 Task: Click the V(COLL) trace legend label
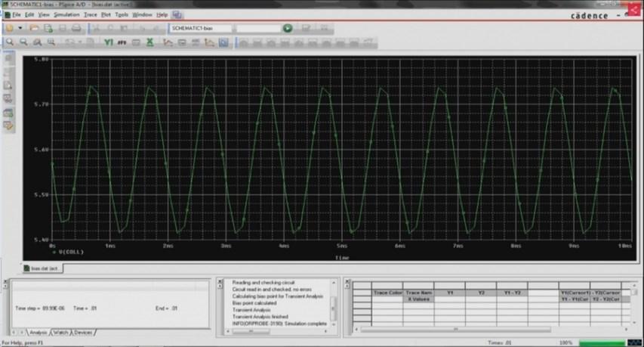pos(71,252)
